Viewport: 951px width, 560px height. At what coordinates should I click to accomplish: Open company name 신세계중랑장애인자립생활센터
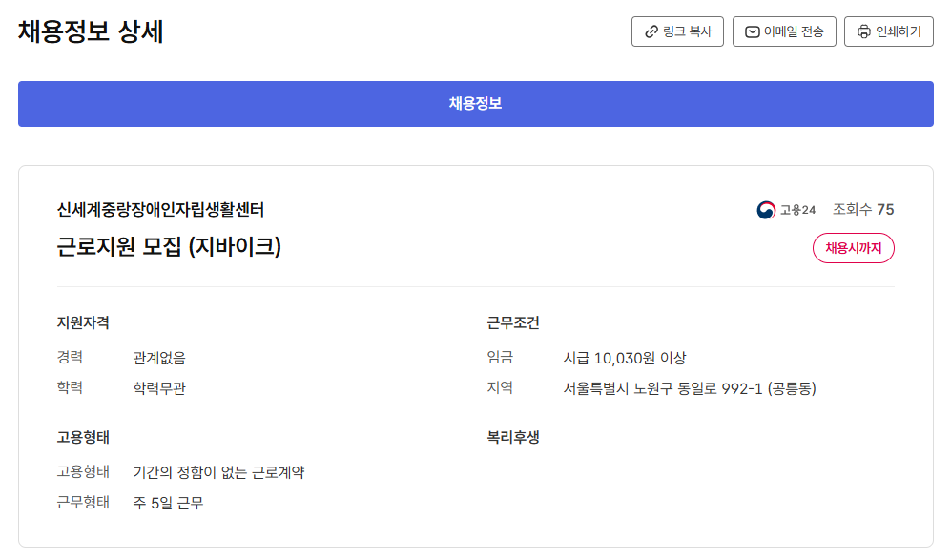(160, 210)
